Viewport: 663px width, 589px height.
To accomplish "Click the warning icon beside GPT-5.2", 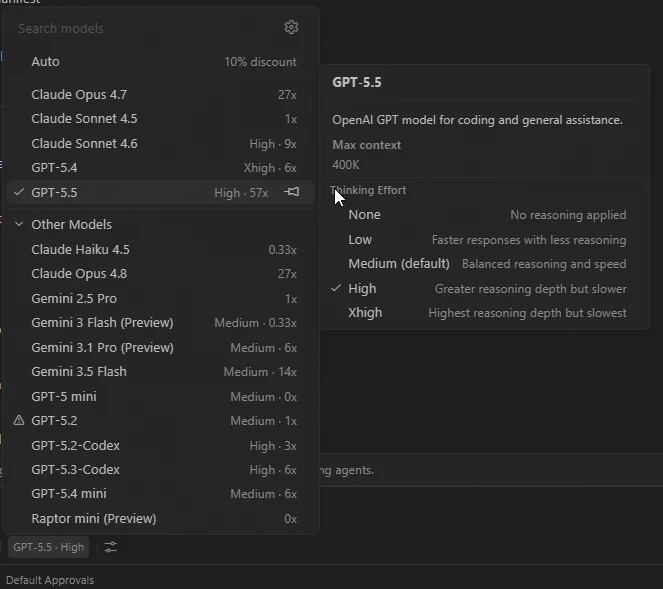I will click(x=19, y=420).
